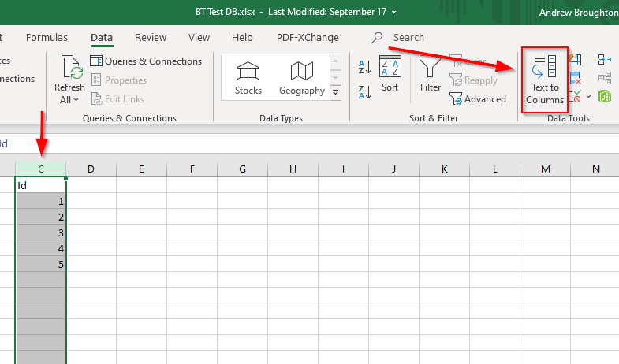Open the Queries & Connections pane
Viewport: 619px width, 364px height.
click(146, 61)
